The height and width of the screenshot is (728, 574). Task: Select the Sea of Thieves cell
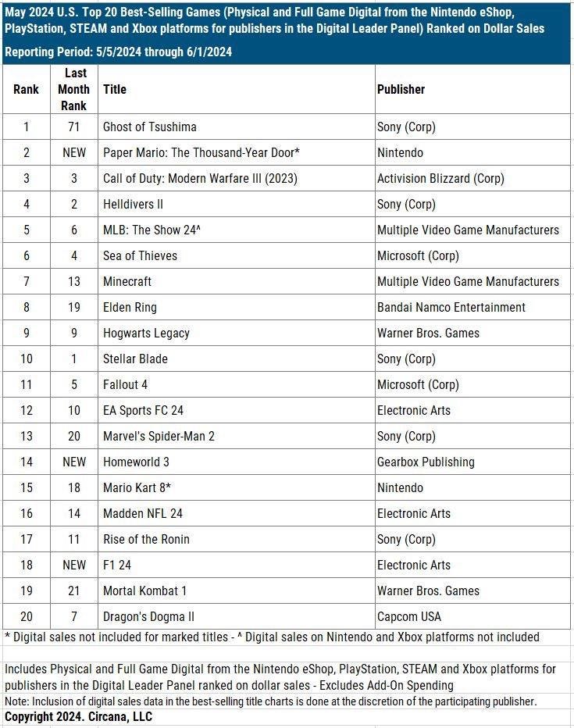(141, 255)
